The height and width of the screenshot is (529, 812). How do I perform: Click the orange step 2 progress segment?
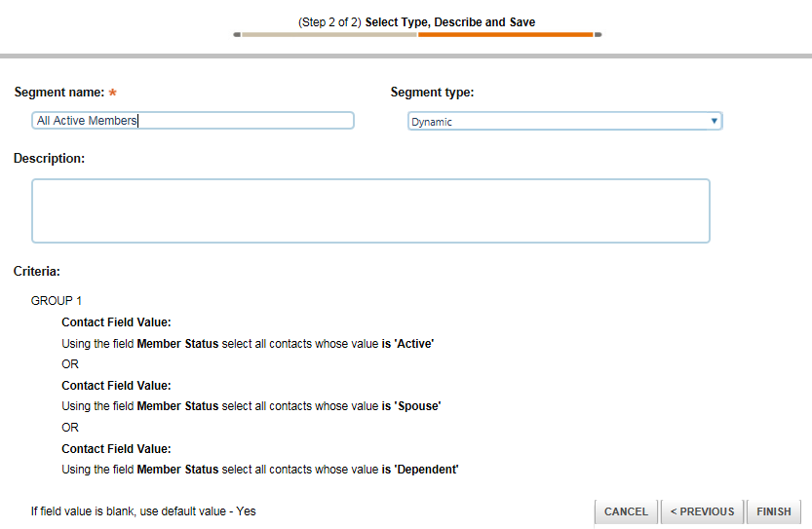click(x=505, y=34)
